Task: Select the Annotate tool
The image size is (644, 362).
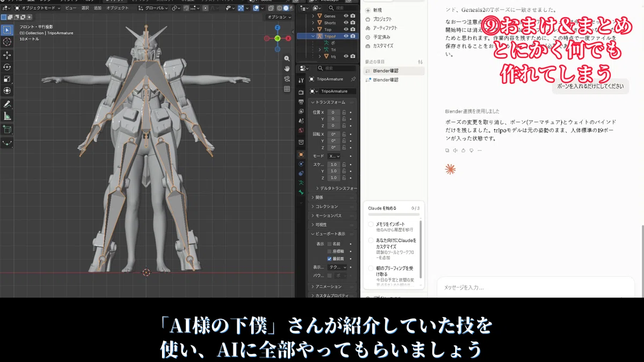Action: (x=7, y=104)
